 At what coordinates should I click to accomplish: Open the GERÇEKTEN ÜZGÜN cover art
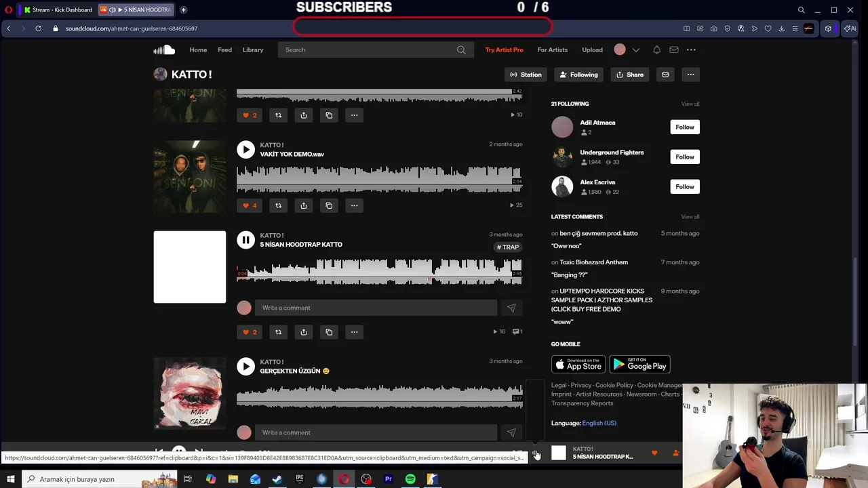tap(190, 393)
